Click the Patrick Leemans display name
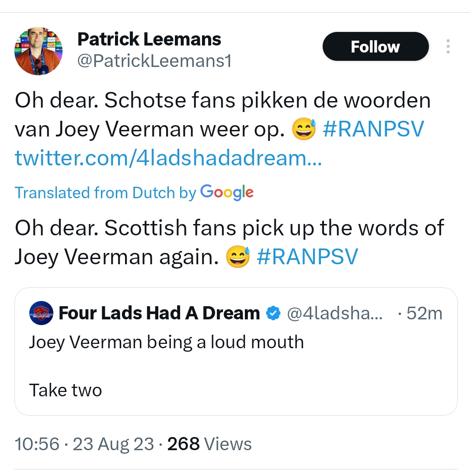This screenshot has height=476, width=470. click(149, 39)
